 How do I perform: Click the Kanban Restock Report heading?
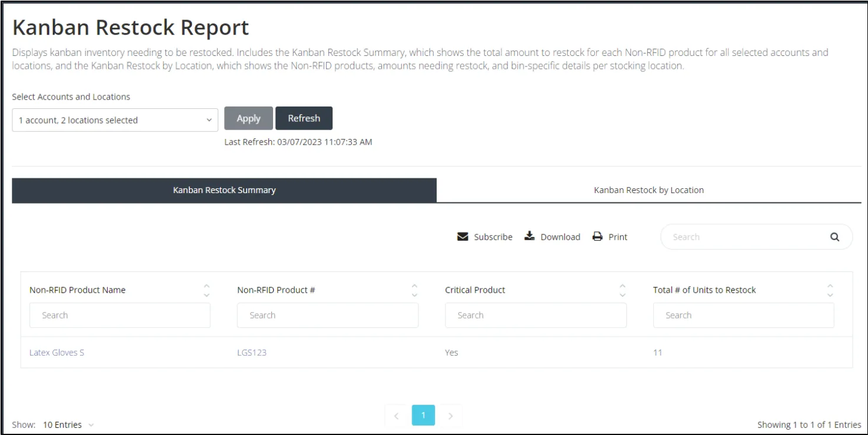click(x=131, y=28)
